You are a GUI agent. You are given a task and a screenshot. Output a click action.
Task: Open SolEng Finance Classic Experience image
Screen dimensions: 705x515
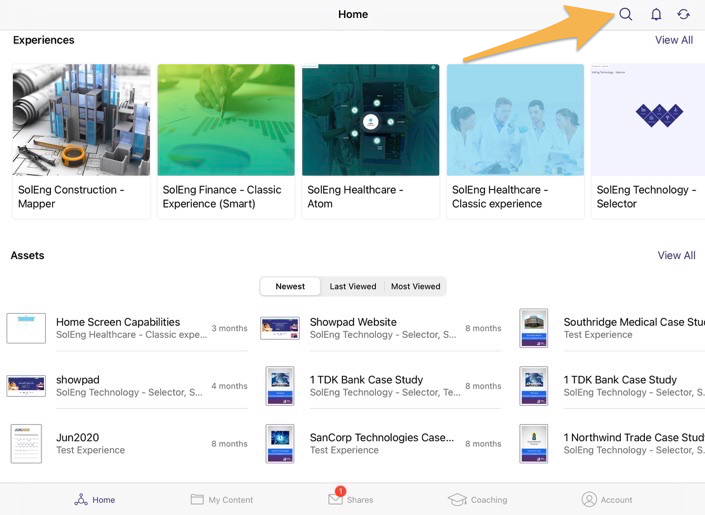point(226,120)
